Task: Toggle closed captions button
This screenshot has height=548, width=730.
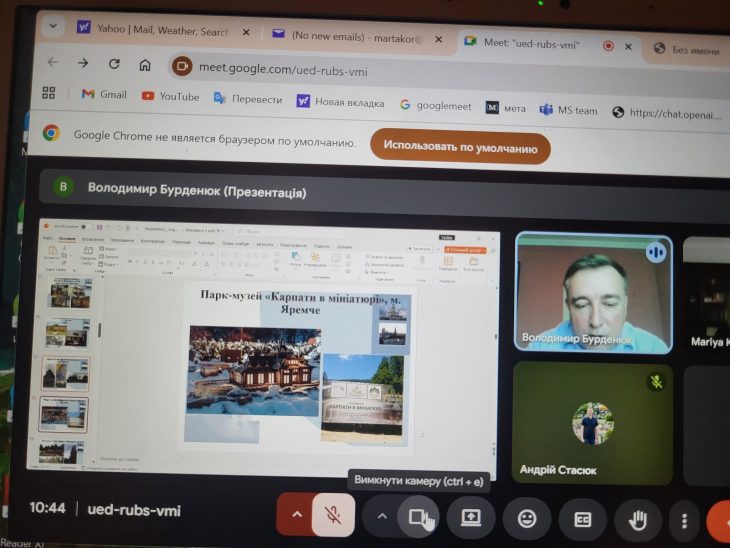Action: coord(582,520)
